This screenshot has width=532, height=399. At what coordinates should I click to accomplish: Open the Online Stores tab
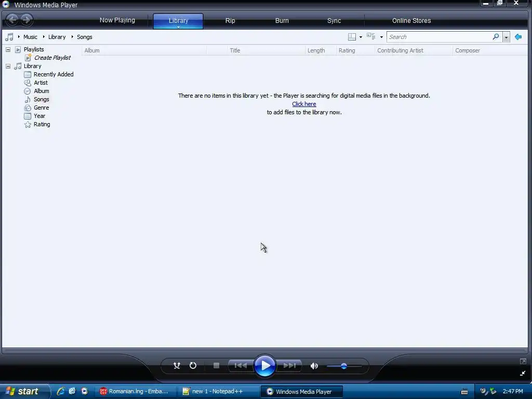pos(411,20)
